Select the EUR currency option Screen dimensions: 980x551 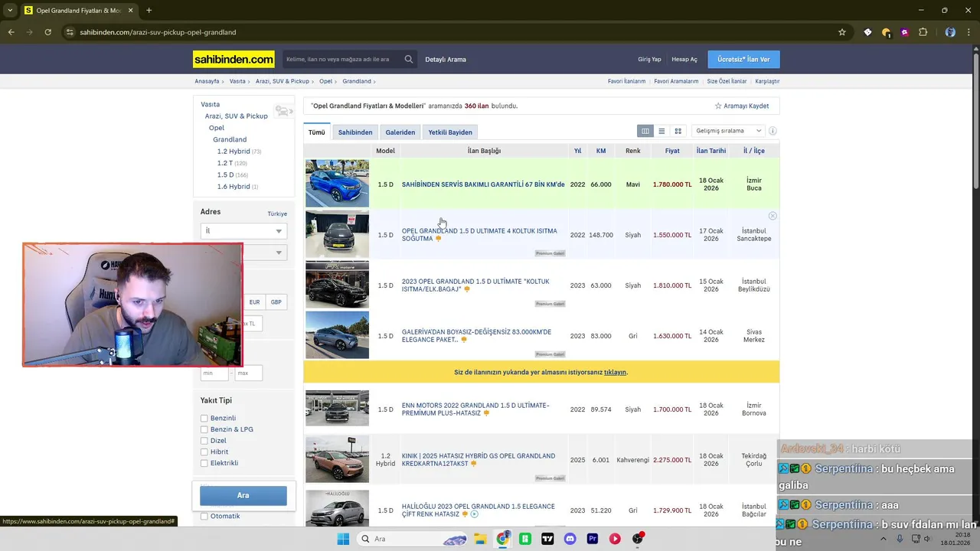(254, 302)
